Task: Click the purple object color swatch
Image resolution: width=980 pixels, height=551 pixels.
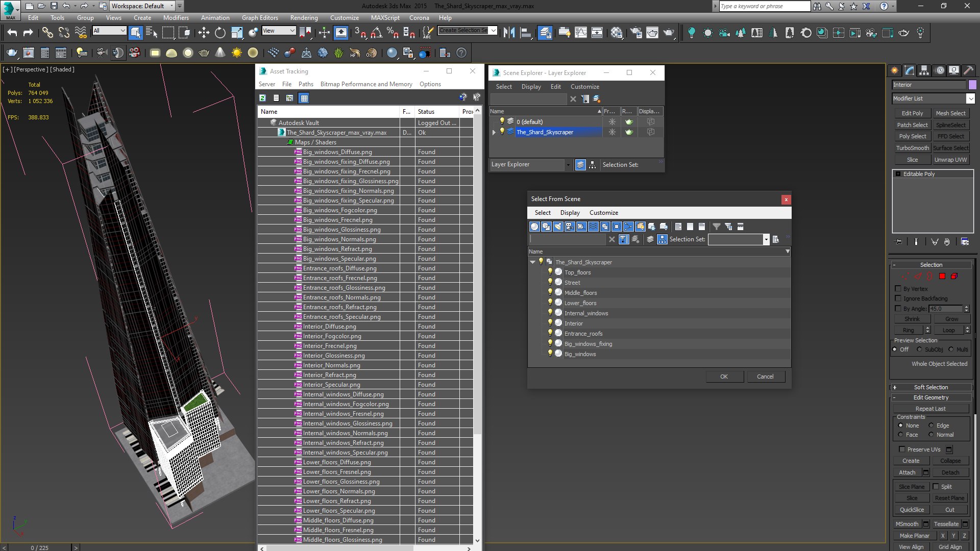Action: tap(972, 85)
